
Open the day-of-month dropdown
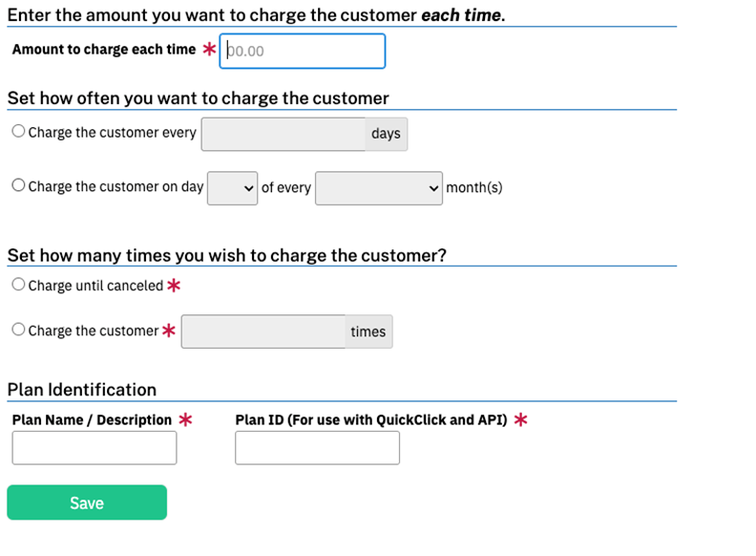point(232,187)
